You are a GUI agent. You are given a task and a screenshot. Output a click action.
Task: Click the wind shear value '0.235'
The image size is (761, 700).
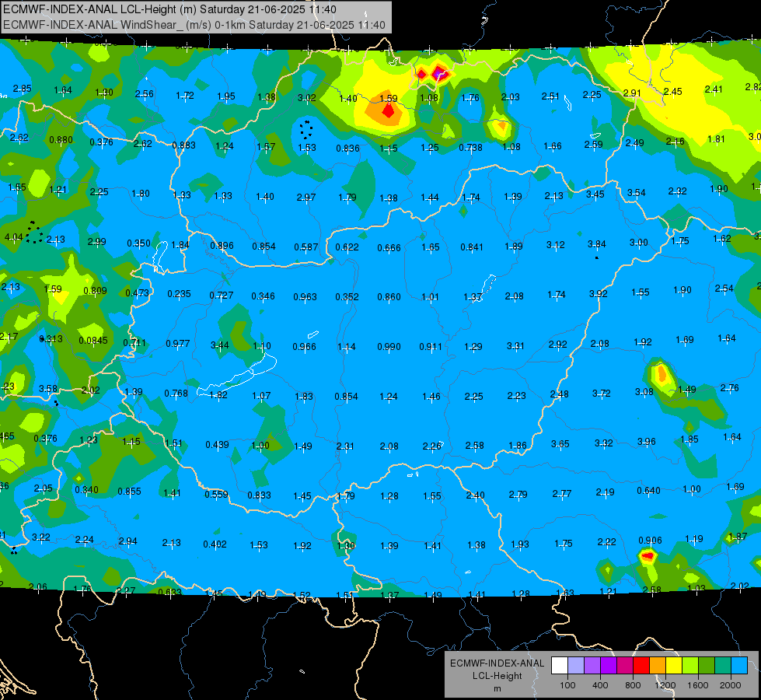[179, 294]
